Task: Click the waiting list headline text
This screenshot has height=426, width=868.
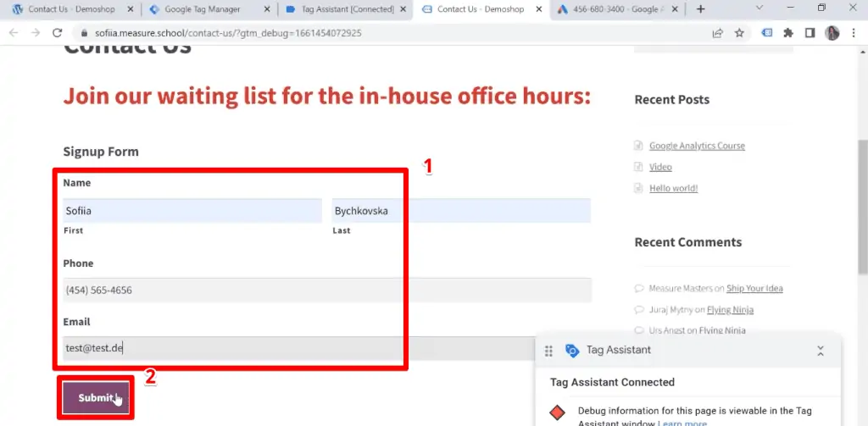Action: pos(326,97)
